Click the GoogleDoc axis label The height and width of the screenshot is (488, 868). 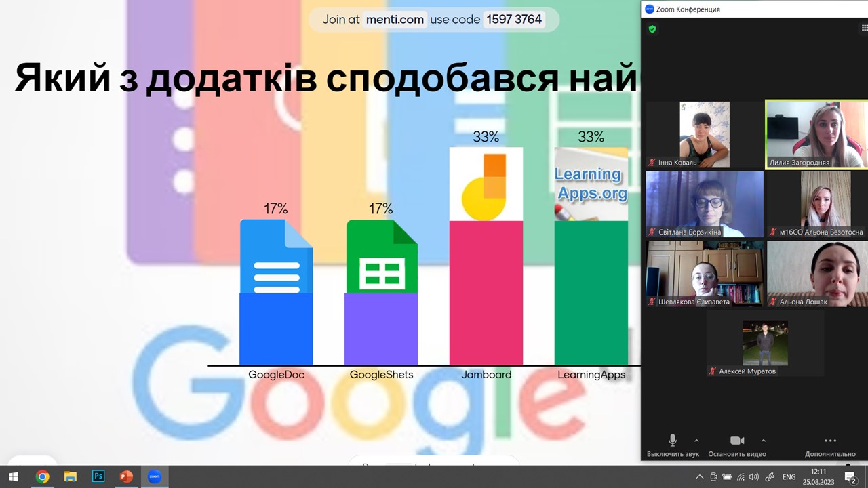(276, 374)
